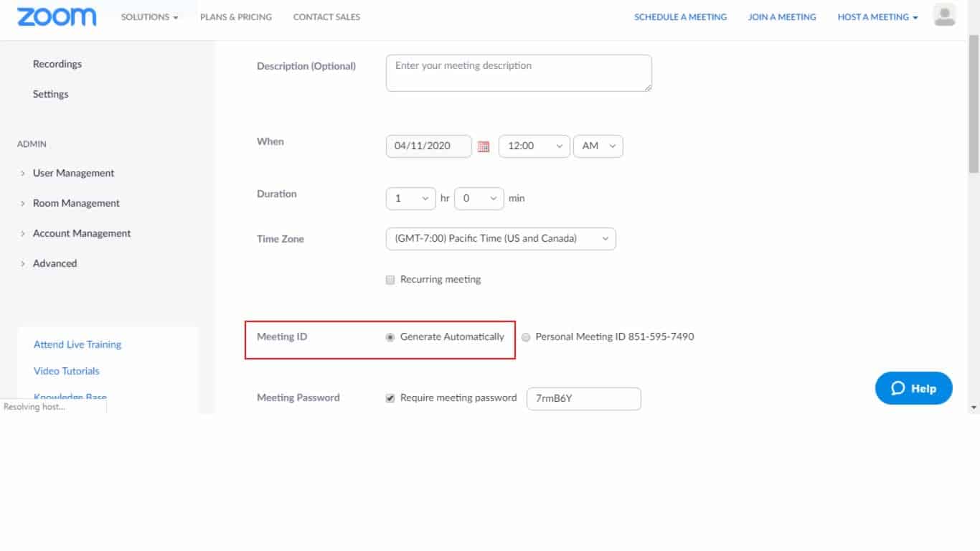The height and width of the screenshot is (551, 980).
Task: Open the duration minutes dropdown
Action: click(479, 198)
